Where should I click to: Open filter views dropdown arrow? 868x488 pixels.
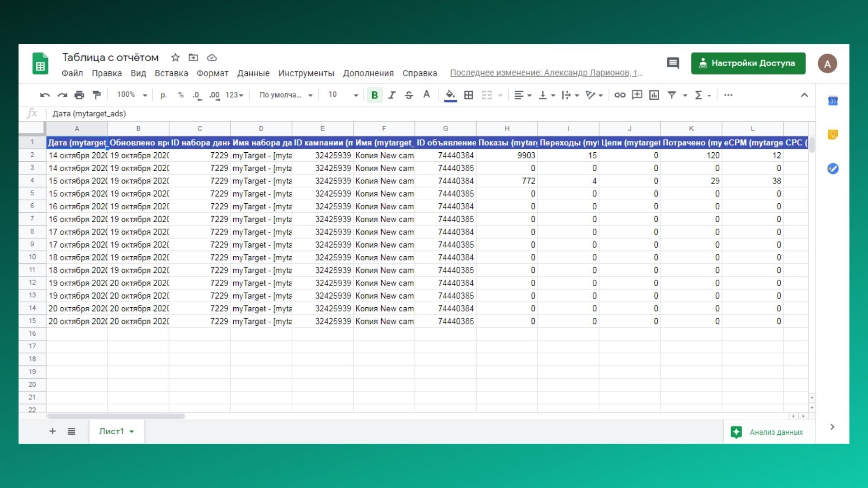(x=685, y=95)
